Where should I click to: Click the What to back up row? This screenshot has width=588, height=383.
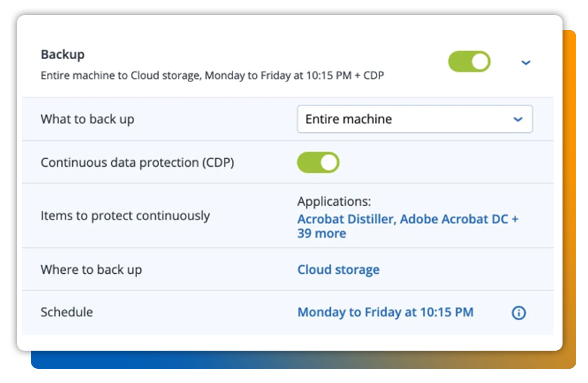click(87, 119)
